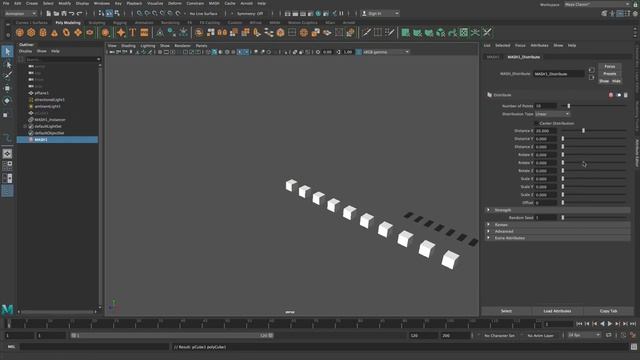The width and height of the screenshot is (640, 360).
Task: Toggle select-by-component-type mode button
Action: point(117,13)
